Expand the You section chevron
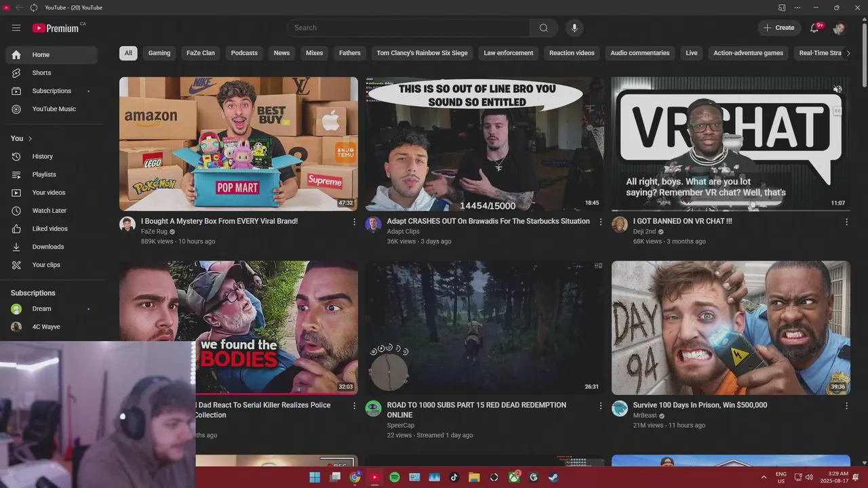Image resolution: width=868 pixels, height=488 pixels. point(30,138)
